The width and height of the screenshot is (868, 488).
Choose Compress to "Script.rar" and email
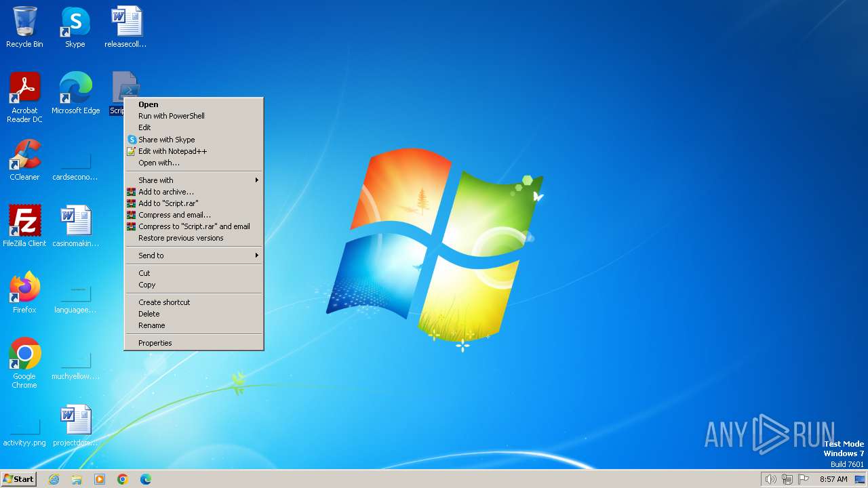coord(194,226)
